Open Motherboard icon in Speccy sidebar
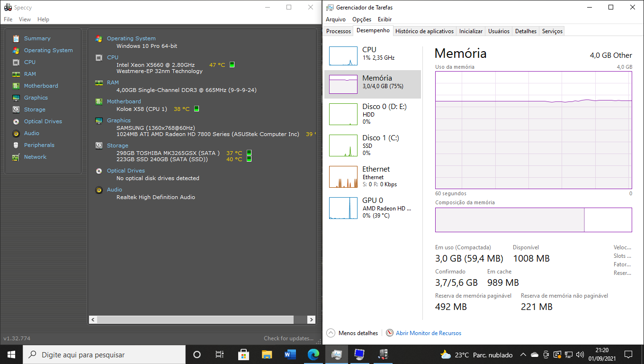Viewport: 644px width, 364px height. 16,86
